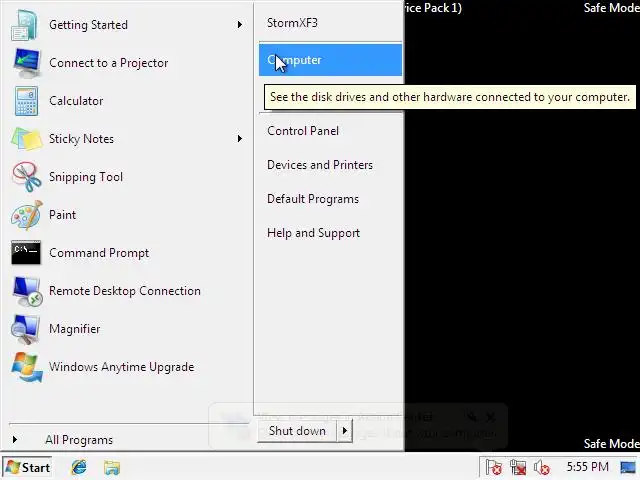Open the Sticky Notes icon
Screen dimensions: 640x480
(x=26, y=139)
